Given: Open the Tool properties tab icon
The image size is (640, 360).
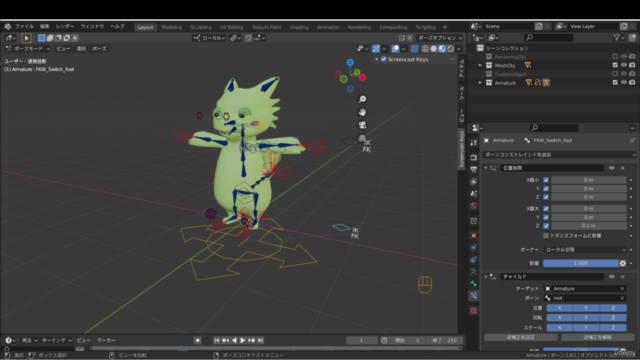Looking at the screenshot, I should click(473, 143).
